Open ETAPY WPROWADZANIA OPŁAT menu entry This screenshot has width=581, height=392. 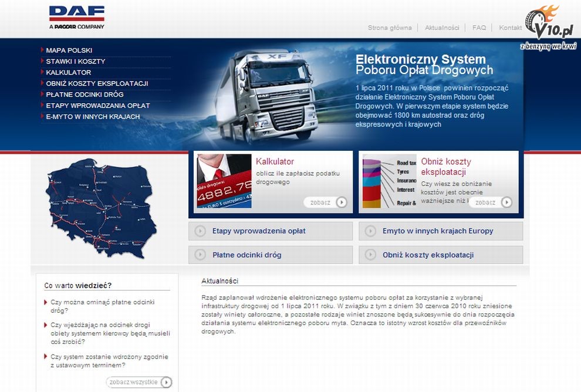[98, 106]
